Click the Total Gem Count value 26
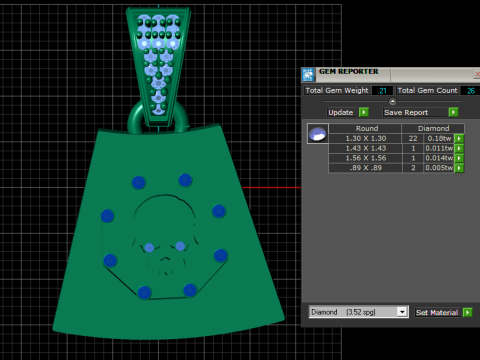The image size is (480, 360). click(470, 91)
